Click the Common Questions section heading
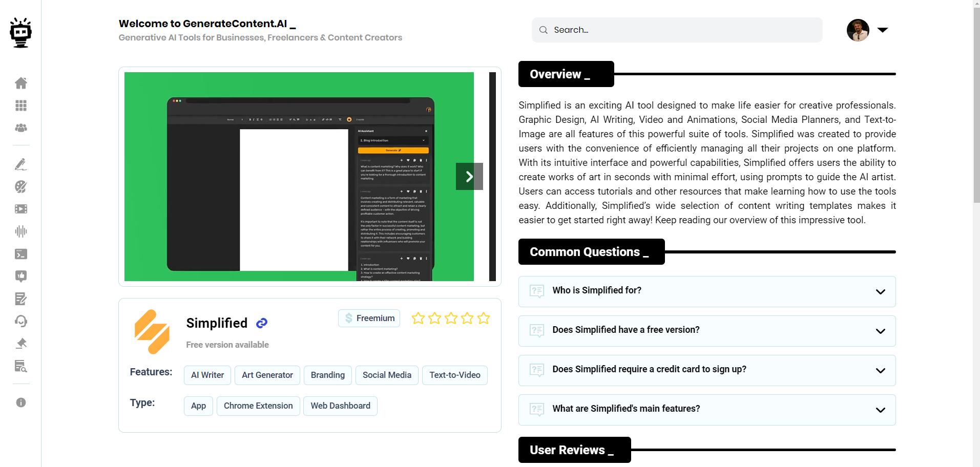This screenshot has width=980, height=467. (x=592, y=252)
